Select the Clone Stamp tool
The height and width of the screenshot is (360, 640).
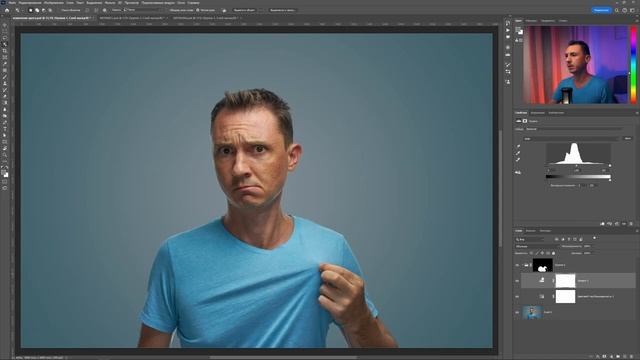coord(5,83)
